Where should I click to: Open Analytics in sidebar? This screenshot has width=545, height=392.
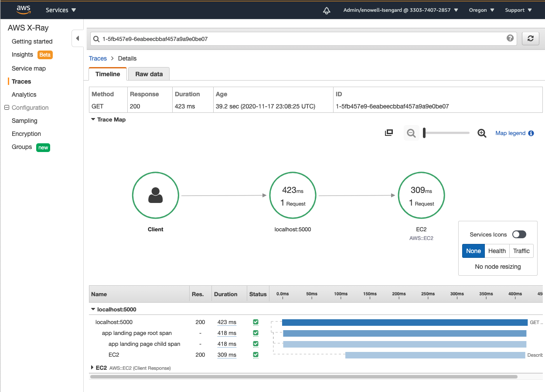point(24,95)
